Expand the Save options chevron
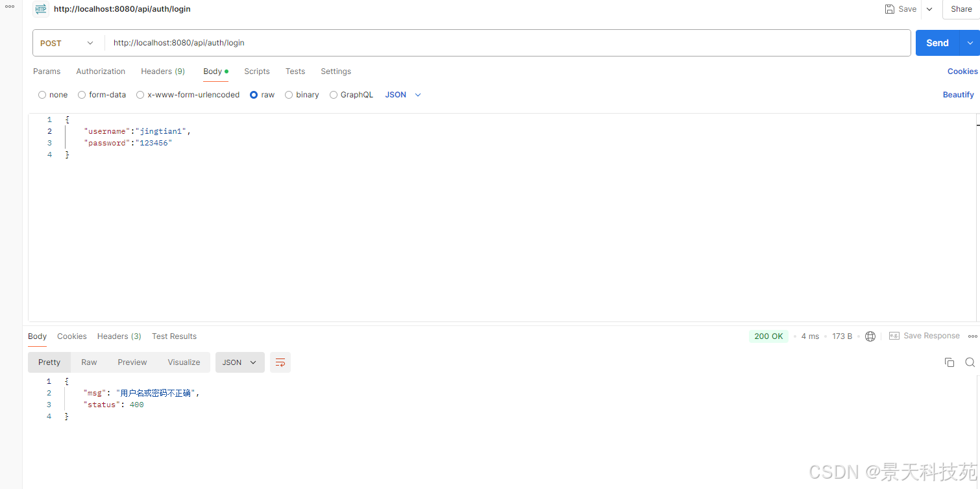Image resolution: width=980 pixels, height=489 pixels. coord(929,9)
